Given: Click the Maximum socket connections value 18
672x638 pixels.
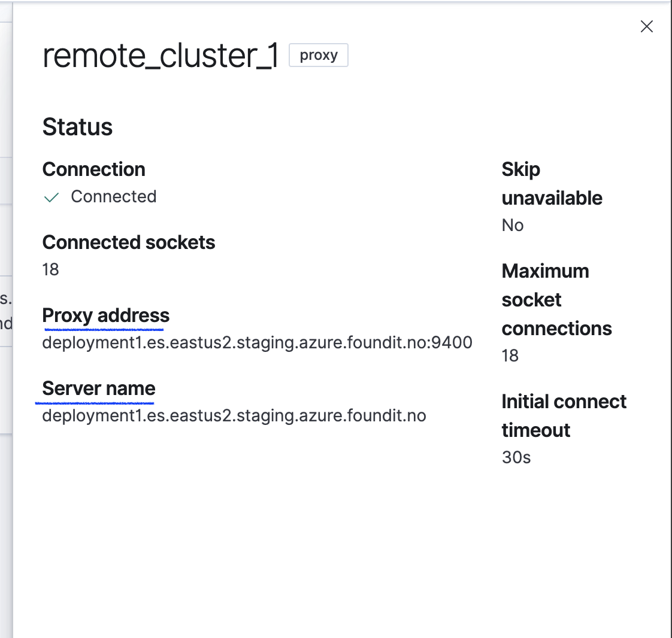Looking at the screenshot, I should (510, 356).
